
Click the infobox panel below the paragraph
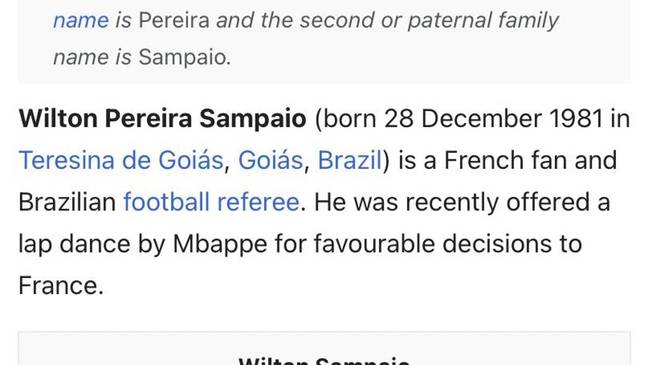tap(324, 348)
